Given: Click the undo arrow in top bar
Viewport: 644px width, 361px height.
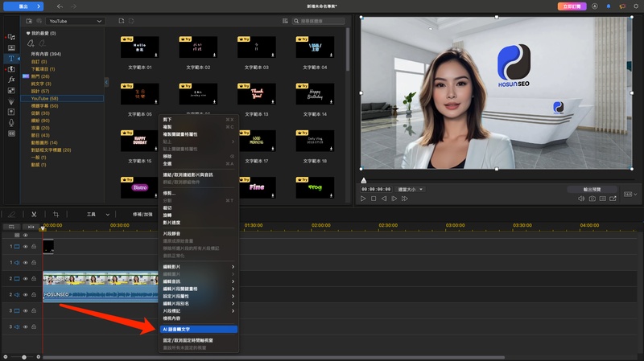Looking at the screenshot, I should click(x=60, y=6).
